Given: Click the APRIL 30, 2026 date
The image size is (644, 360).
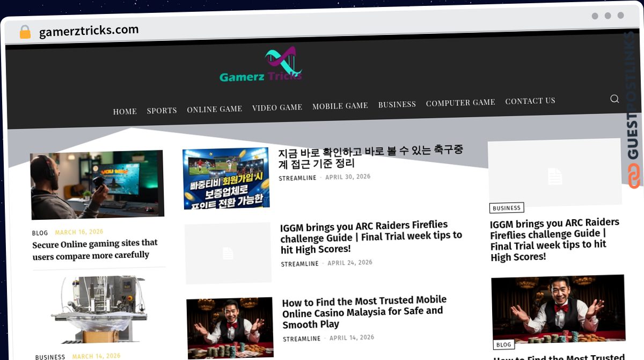Looking at the screenshot, I should 348,177.
